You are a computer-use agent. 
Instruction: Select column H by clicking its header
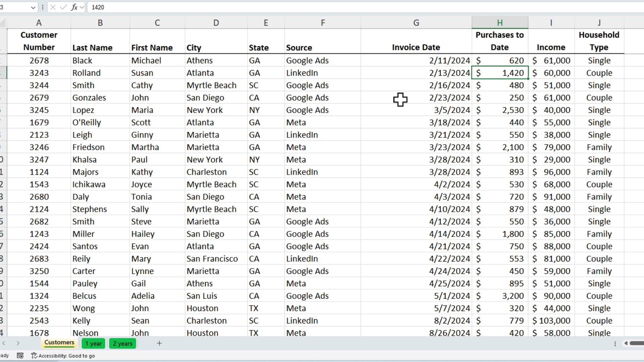click(499, 22)
